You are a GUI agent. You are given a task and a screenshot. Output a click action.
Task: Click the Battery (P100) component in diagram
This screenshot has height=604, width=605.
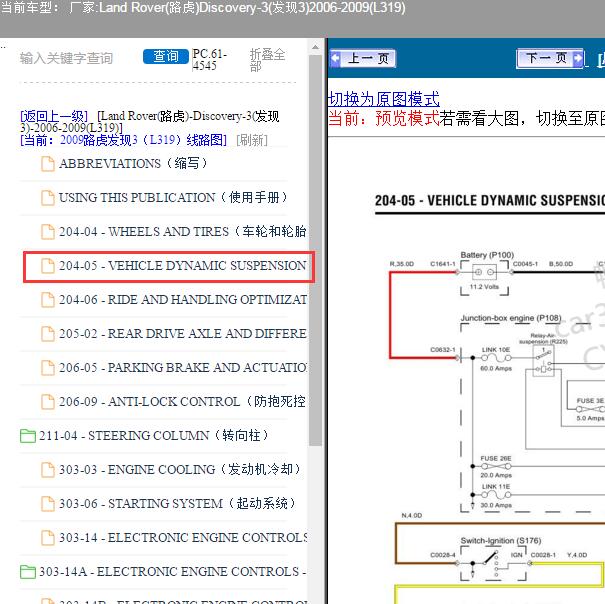coord(485,272)
